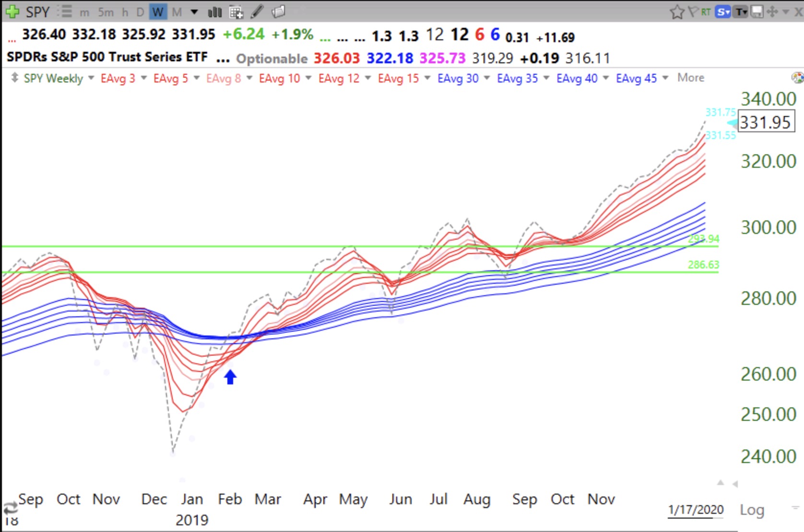The image size is (804, 532).
Task: Select the pencil drawing tools icon
Action: click(258, 11)
